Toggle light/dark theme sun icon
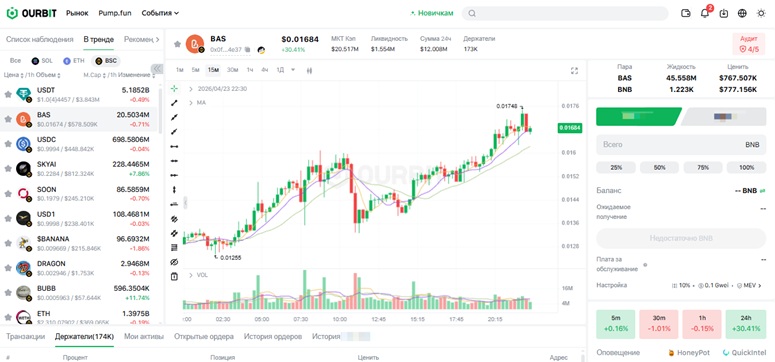775x362 pixels. [761, 13]
